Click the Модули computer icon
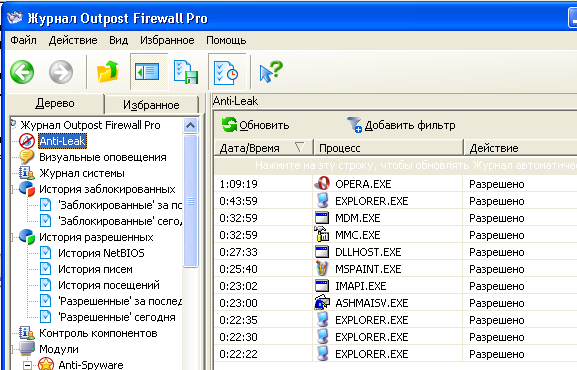The image size is (577, 370). [x=27, y=349]
